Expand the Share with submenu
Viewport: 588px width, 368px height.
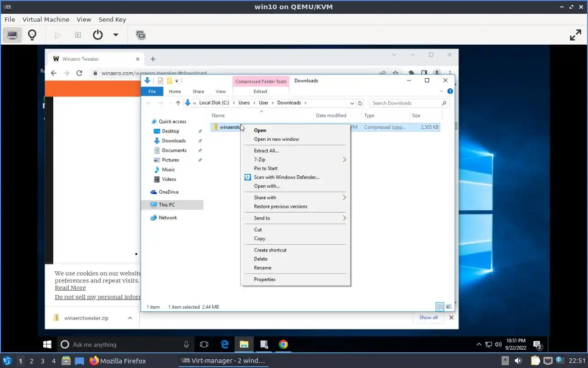click(x=295, y=198)
